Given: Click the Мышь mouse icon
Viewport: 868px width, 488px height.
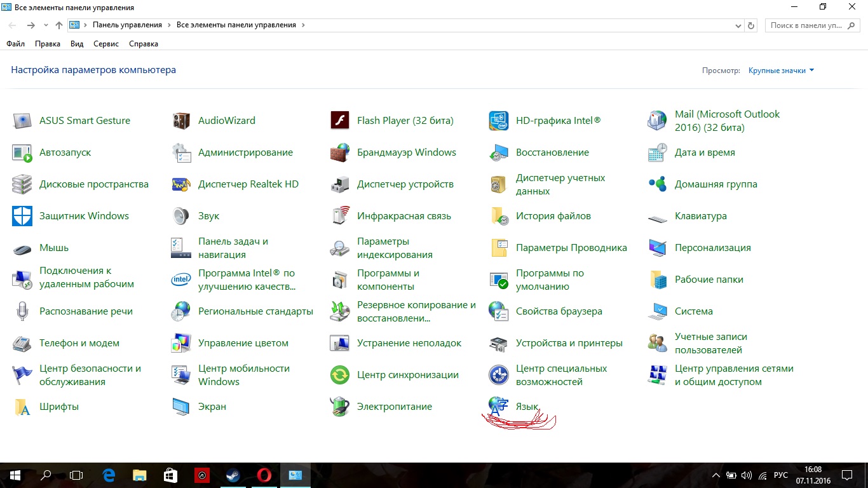Looking at the screenshot, I should [x=22, y=248].
